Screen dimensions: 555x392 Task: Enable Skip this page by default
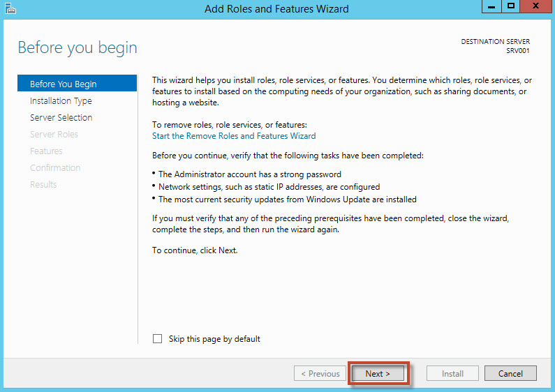pyautogui.click(x=158, y=339)
